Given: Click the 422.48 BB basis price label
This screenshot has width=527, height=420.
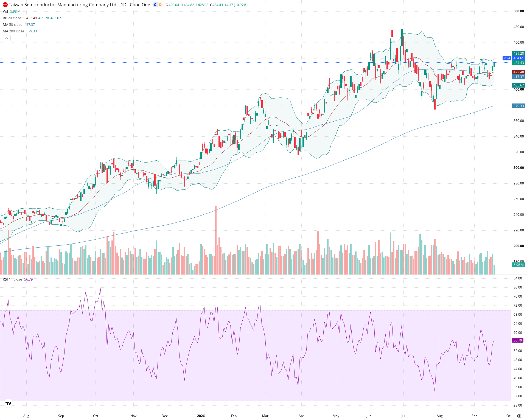Looking at the screenshot, I should [518, 72].
